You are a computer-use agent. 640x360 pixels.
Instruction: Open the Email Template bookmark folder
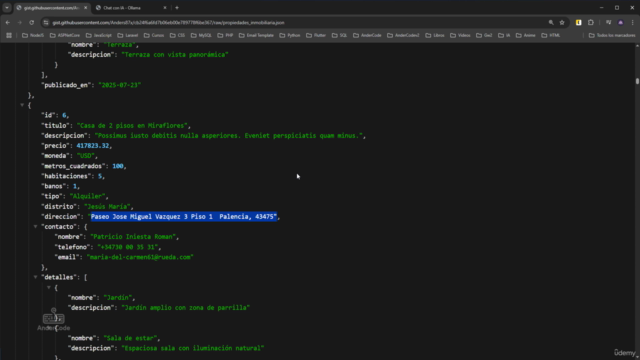coord(256,36)
